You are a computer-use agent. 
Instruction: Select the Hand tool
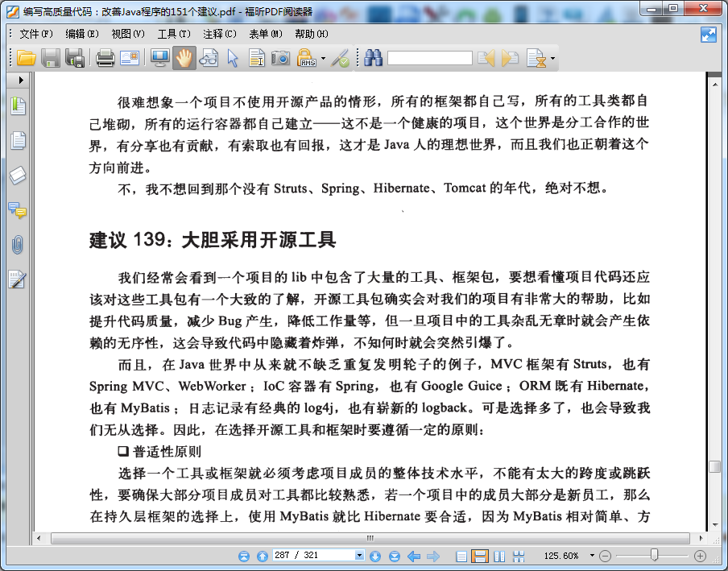(184, 58)
